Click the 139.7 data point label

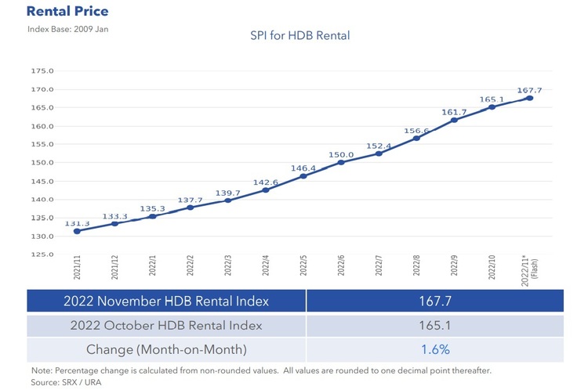[227, 193]
